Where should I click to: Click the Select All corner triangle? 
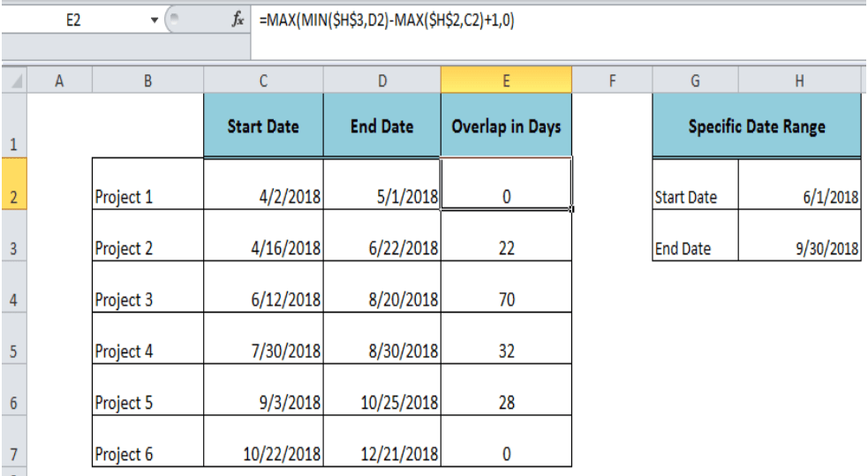pyautogui.click(x=15, y=80)
